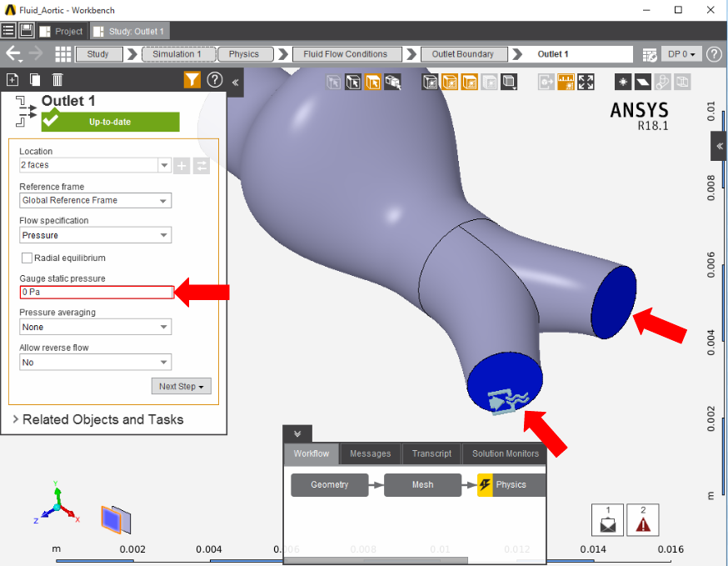Go to the Simulation 1 breadcrumb
Screen dimensions: 728x566
coord(179,54)
